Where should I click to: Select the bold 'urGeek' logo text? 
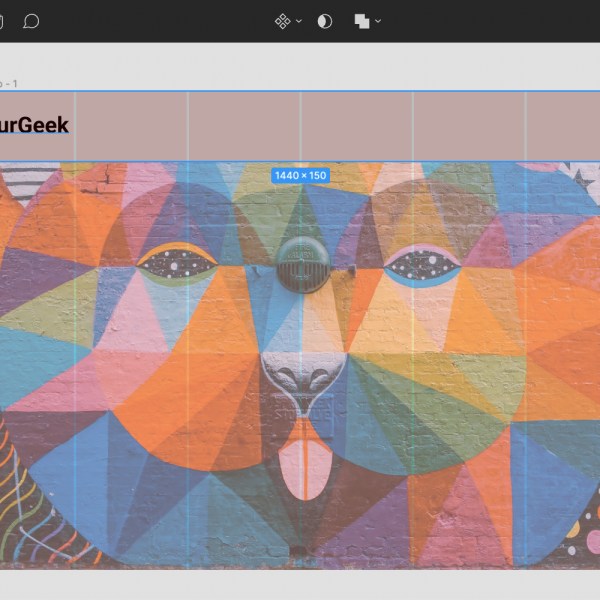35,125
